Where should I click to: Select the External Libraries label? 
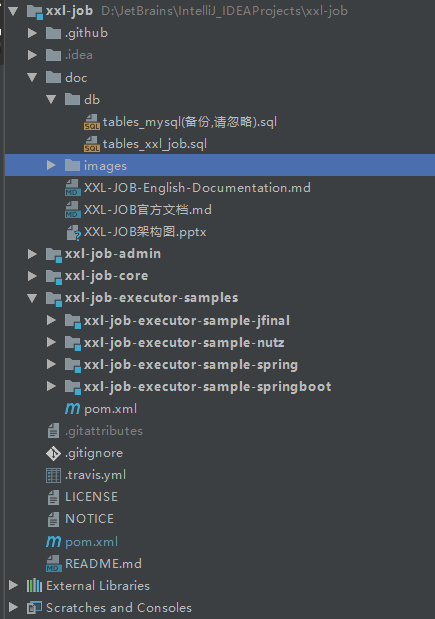[x=98, y=585]
